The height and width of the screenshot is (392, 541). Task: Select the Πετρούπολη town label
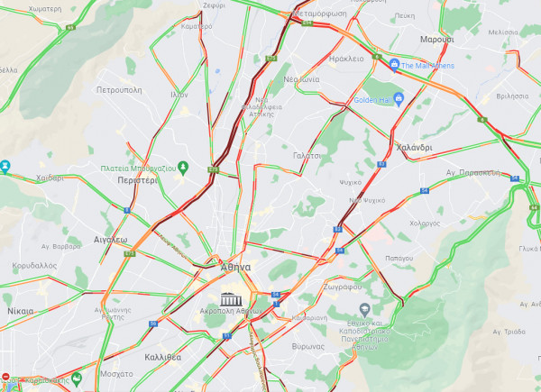119,90
